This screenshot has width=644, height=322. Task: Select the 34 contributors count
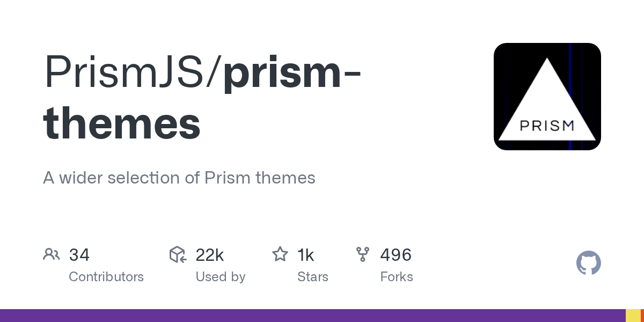79,254
